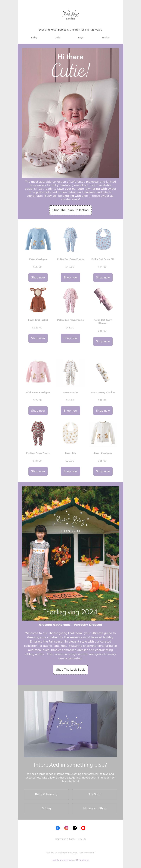
Task: Open the YouTube social icon
Action: click(83, 828)
